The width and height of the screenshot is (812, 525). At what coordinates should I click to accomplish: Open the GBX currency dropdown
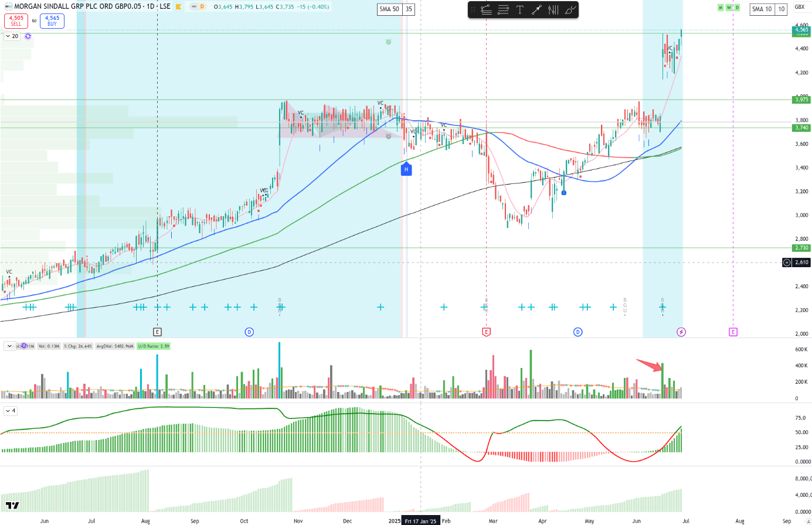[800, 7]
